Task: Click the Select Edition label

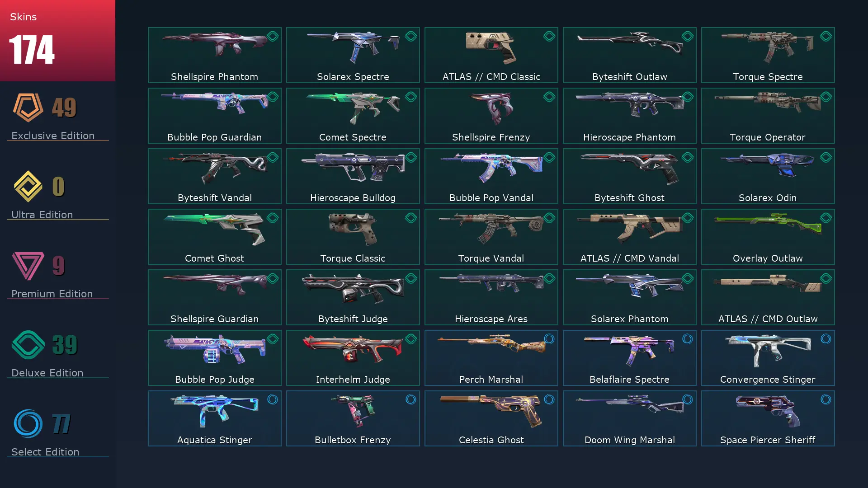Action: pyautogui.click(x=45, y=452)
